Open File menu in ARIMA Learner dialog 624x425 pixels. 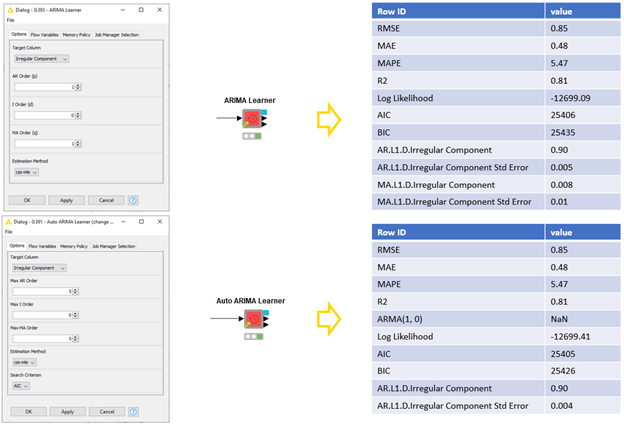coord(10,20)
